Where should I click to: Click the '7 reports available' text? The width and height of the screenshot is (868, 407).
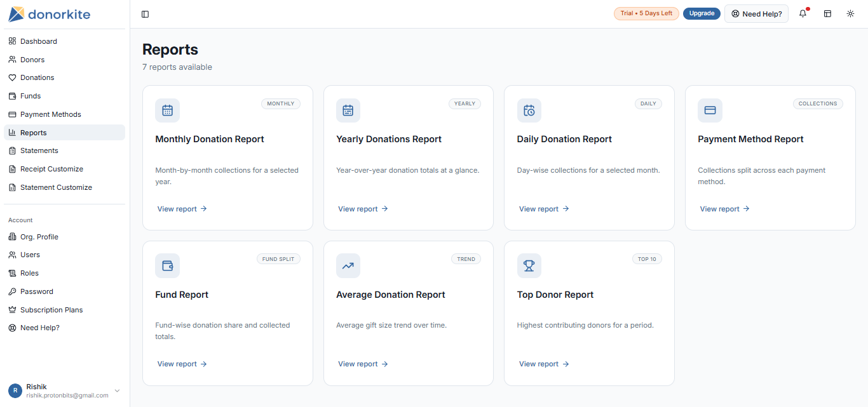coord(177,67)
